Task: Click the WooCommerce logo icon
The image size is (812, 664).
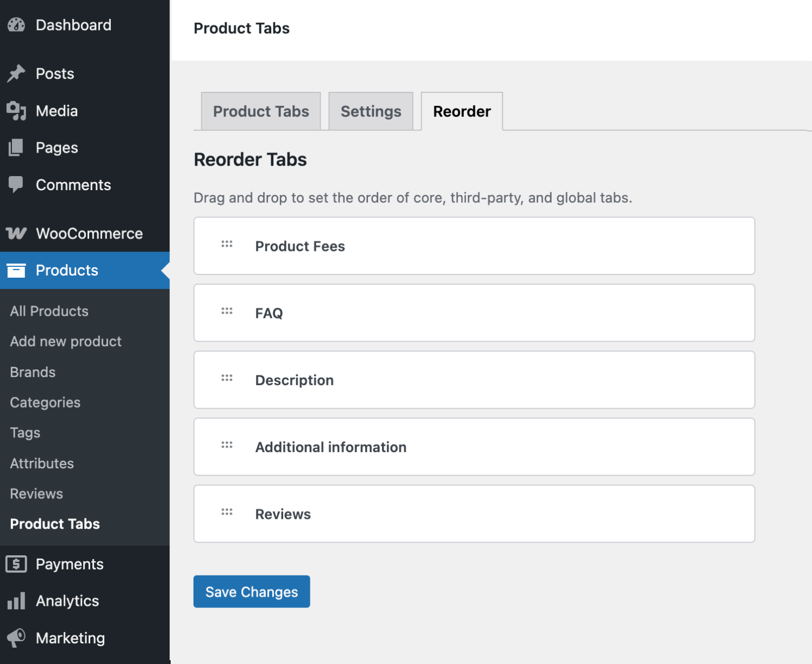Action: coord(16,233)
